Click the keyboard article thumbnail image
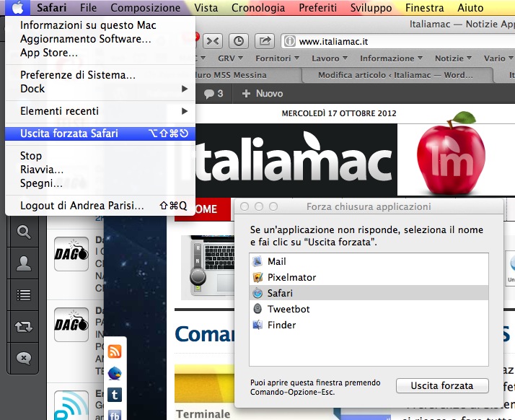The image size is (515, 420). pyautogui.click(x=208, y=268)
